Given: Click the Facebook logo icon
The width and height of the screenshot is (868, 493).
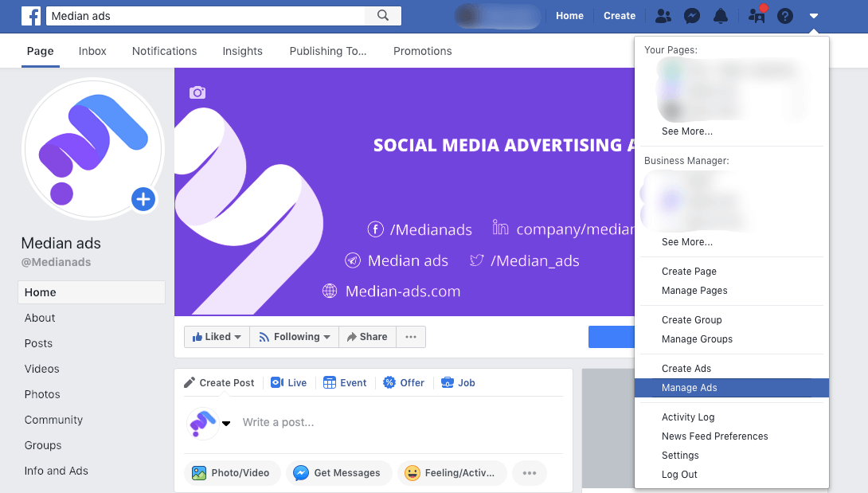Looking at the screenshot, I should (31, 16).
